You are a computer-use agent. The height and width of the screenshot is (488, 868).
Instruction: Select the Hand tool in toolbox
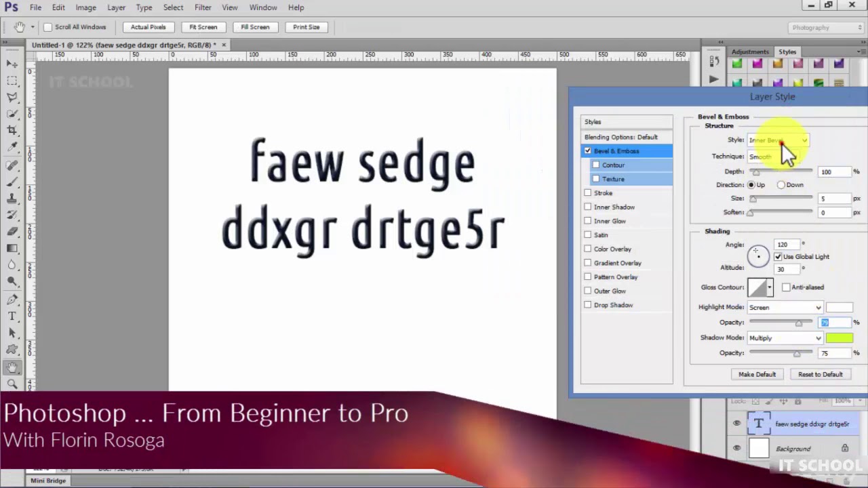pos(12,367)
